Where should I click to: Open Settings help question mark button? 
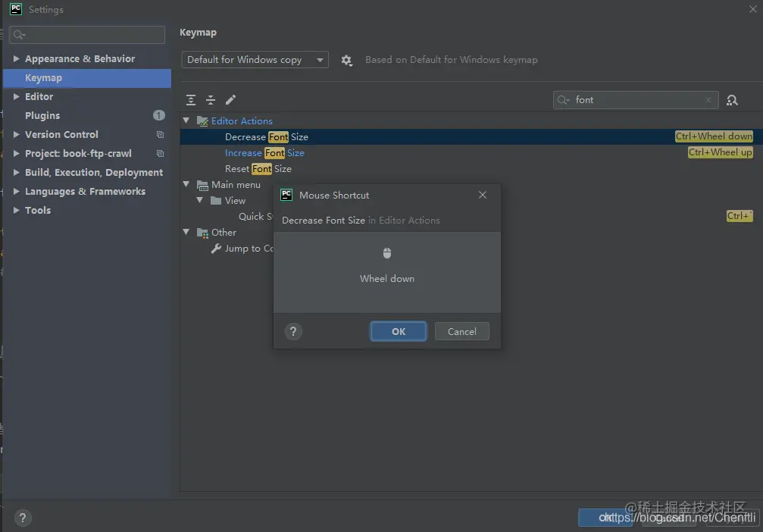coord(23,518)
